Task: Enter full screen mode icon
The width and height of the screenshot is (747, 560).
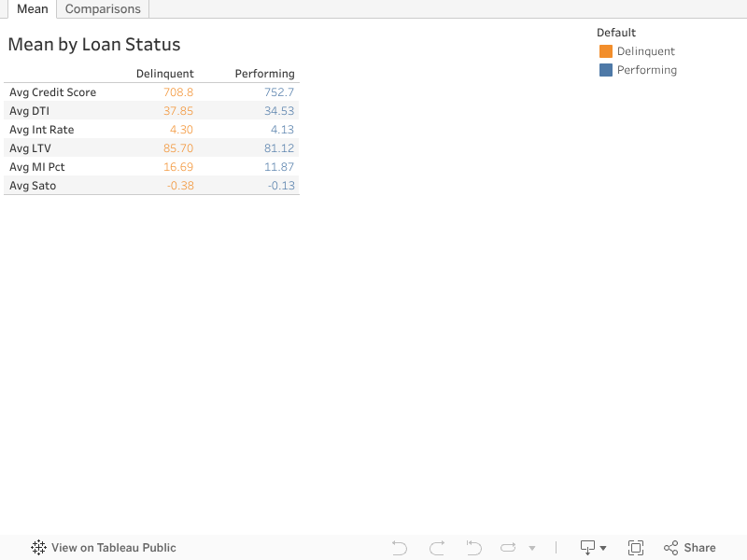Action: click(636, 548)
